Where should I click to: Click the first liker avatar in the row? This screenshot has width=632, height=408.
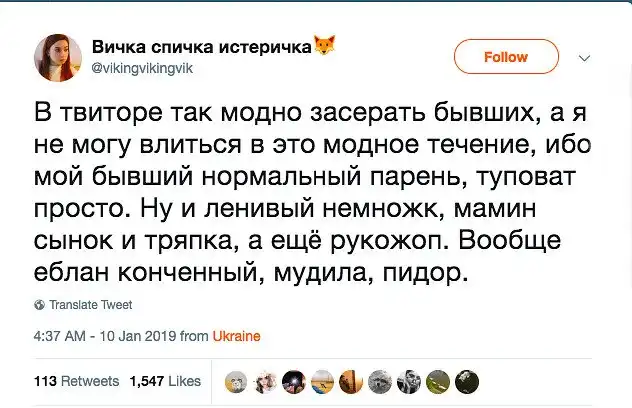tap(236, 381)
